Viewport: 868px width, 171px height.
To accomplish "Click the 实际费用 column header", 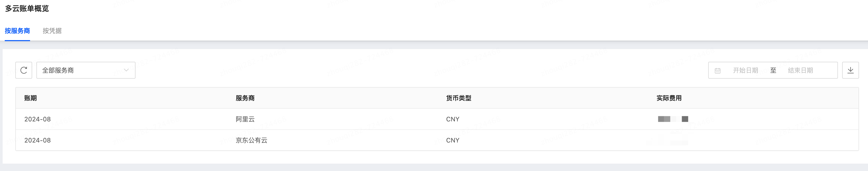I will [x=669, y=98].
